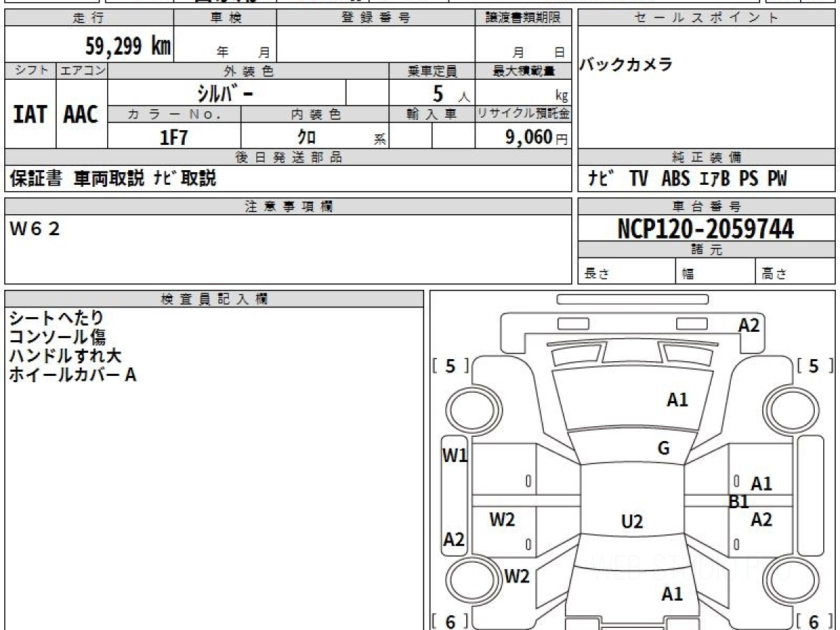Click the equipment list ナビ TV ABS
Image resolution: width=840 pixels, height=630 pixels.
click(687, 179)
